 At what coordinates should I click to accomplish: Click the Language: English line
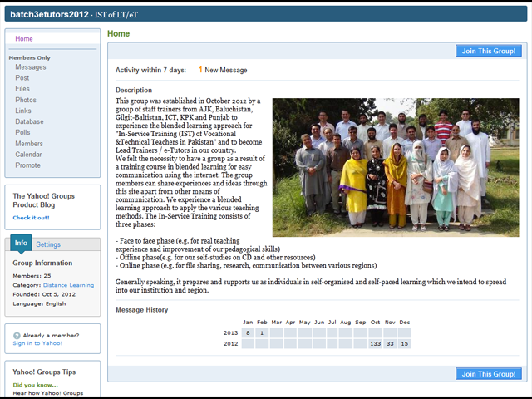39,303
